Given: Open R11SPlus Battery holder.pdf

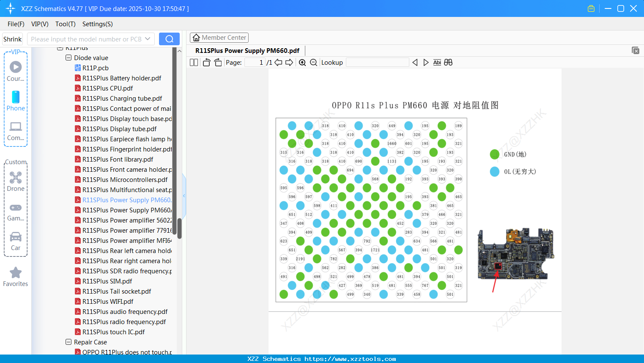Looking at the screenshot, I should [122, 78].
